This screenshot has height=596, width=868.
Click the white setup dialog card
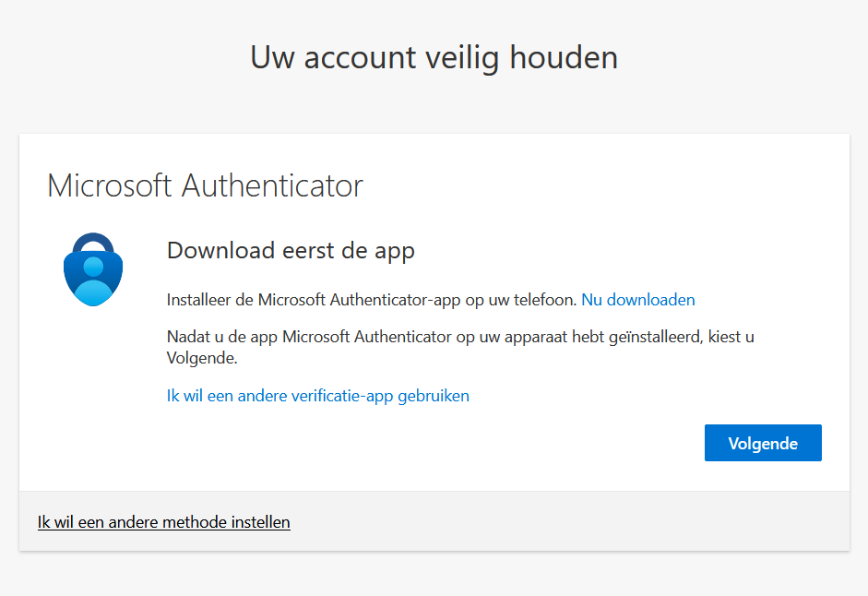[434, 314]
